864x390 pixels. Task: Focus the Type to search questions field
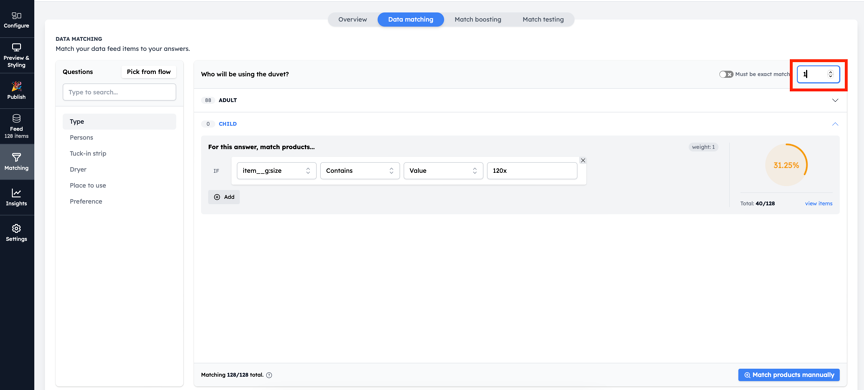[120, 92]
